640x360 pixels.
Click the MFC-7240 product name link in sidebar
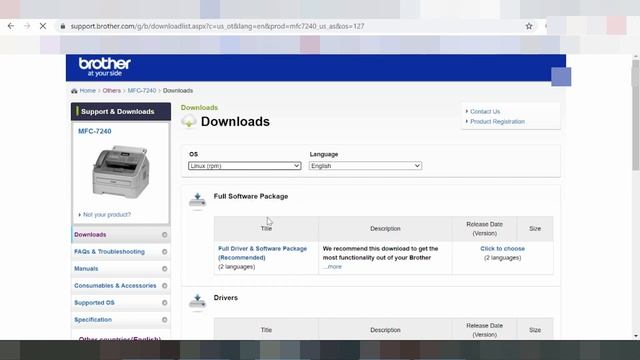pyautogui.click(x=95, y=131)
